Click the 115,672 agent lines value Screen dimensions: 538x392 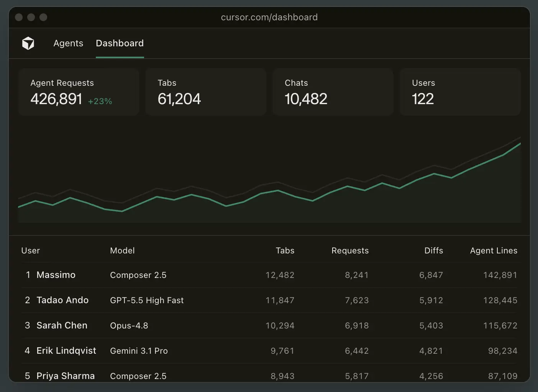tap(500, 326)
